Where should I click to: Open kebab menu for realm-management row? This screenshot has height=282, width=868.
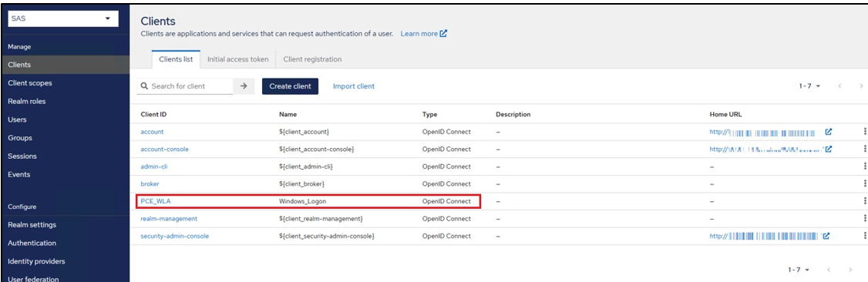pos(864,218)
